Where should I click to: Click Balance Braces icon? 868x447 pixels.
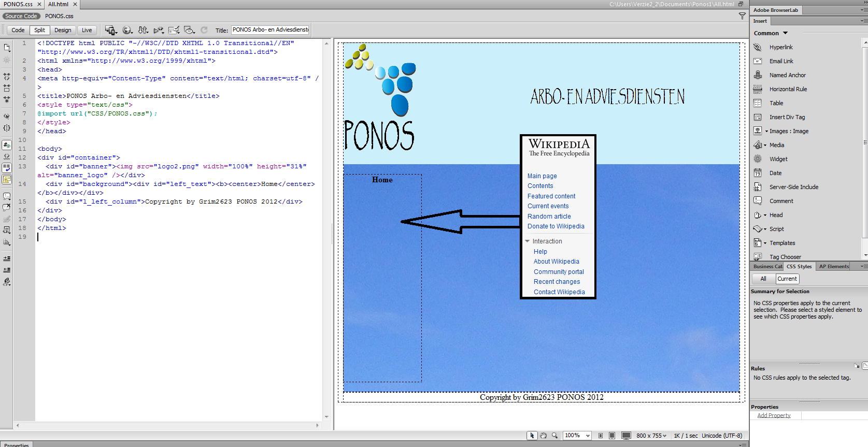pyautogui.click(x=7, y=128)
